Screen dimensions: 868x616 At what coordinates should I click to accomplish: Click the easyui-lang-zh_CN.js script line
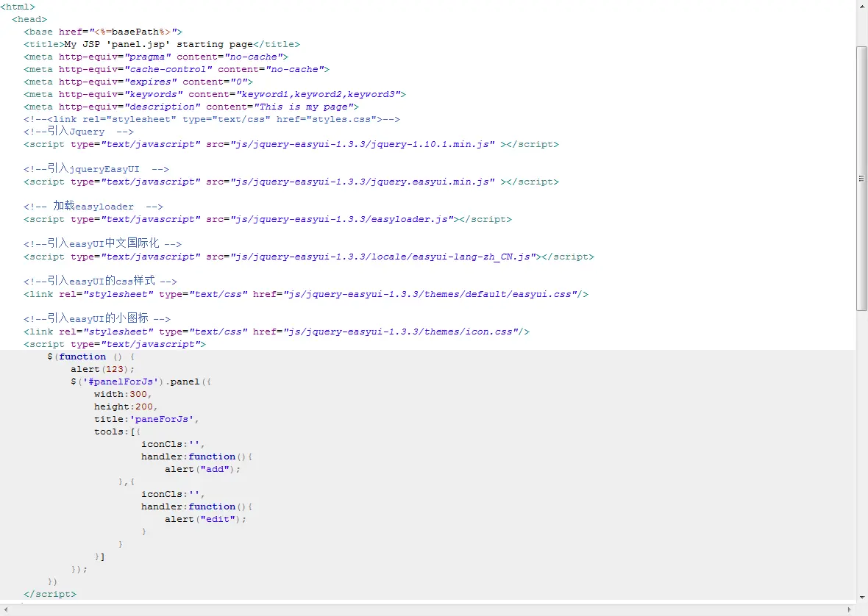tap(309, 257)
